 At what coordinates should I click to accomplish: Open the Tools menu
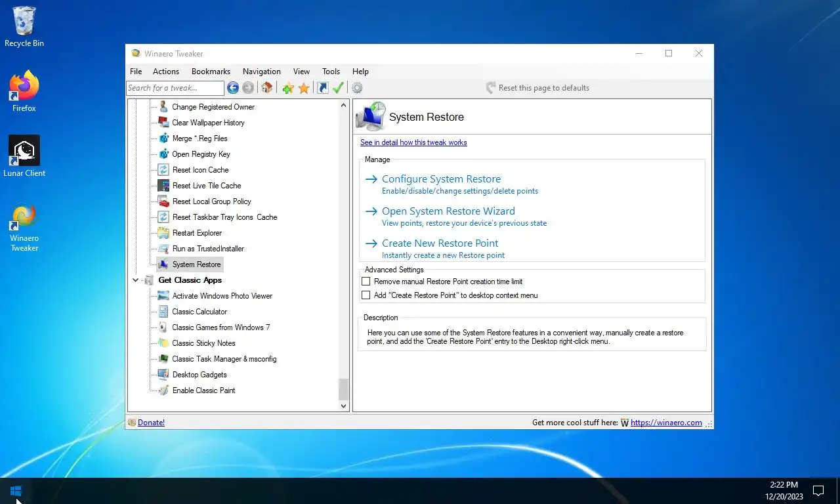(331, 72)
